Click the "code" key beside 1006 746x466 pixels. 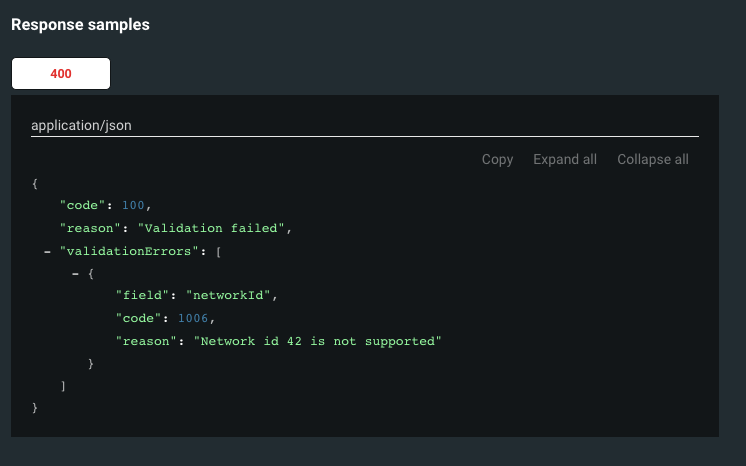coord(139,318)
